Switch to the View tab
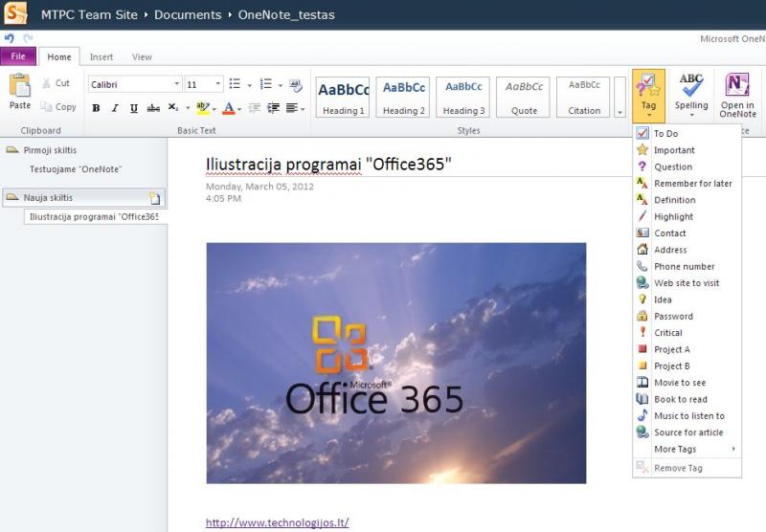Image resolution: width=766 pixels, height=532 pixels. (x=142, y=57)
